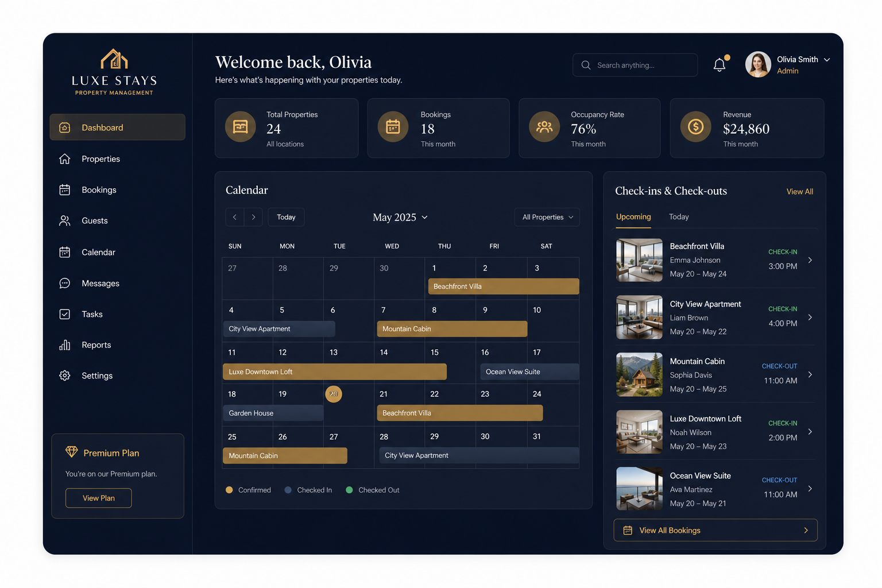Expand Sophia Davis's Mountain Cabin row chevron
882x588 pixels.
810,374
